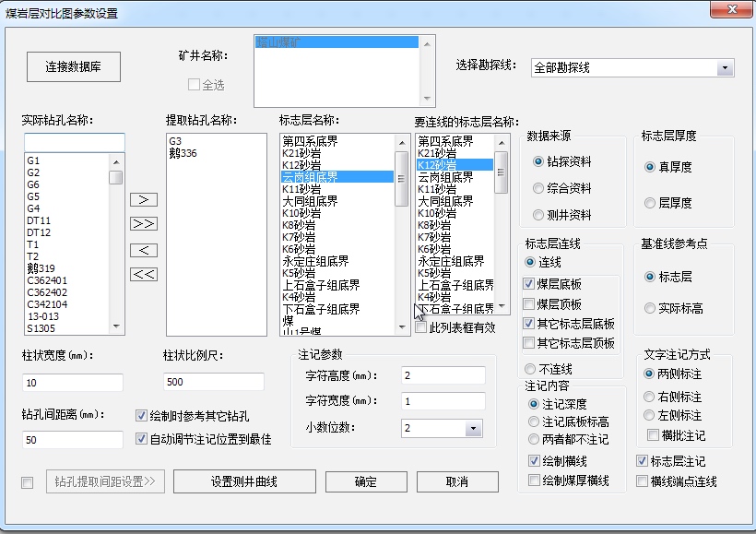Enable the 煤层顶板 checkbox
This screenshot has height=534, width=756.
pyautogui.click(x=529, y=304)
